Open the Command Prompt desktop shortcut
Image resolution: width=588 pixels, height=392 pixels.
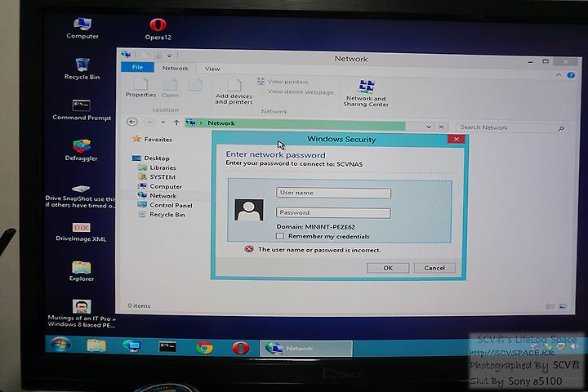[82, 109]
